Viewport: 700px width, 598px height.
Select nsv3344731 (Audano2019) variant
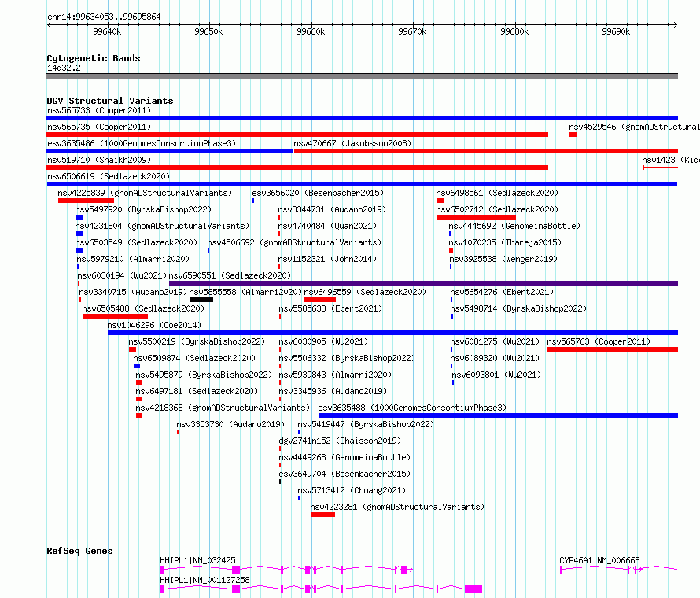click(332, 209)
